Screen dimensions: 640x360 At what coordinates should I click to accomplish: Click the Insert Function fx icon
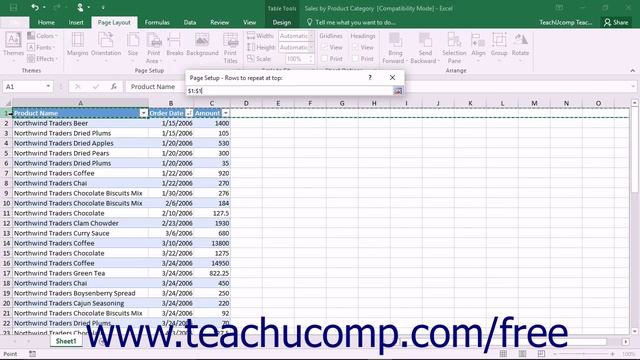coord(114,87)
